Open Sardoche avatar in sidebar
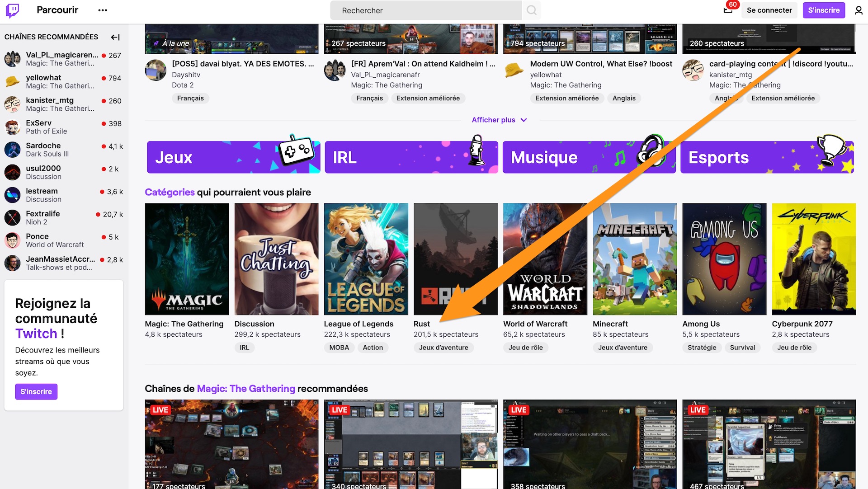 13,150
